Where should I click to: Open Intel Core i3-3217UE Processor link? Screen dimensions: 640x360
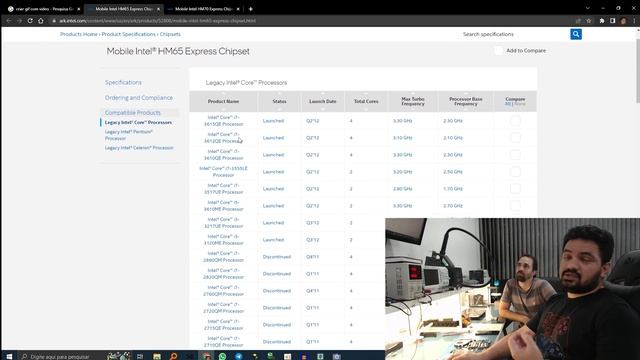pyautogui.click(x=223, y=223)
